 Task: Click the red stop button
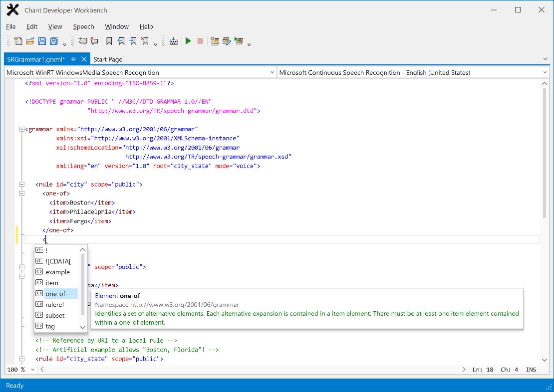(200, 41)
